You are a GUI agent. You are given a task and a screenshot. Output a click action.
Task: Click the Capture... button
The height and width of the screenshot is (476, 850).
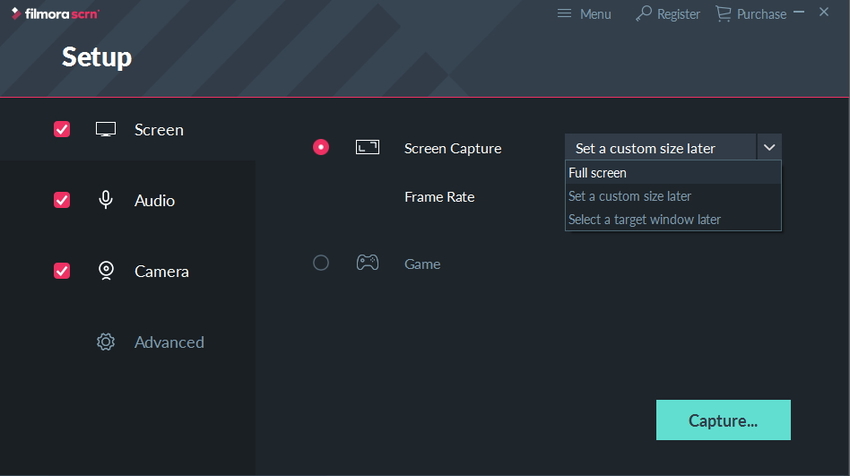[x=723, y=420]
